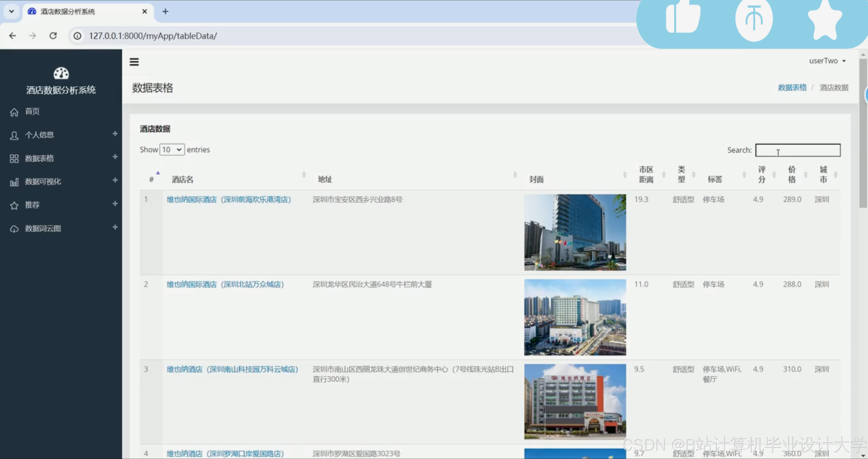Viewport: 868px width, 459px height.
Task: Click the bar chart icon beside 数据可视化
Action: 14,183
